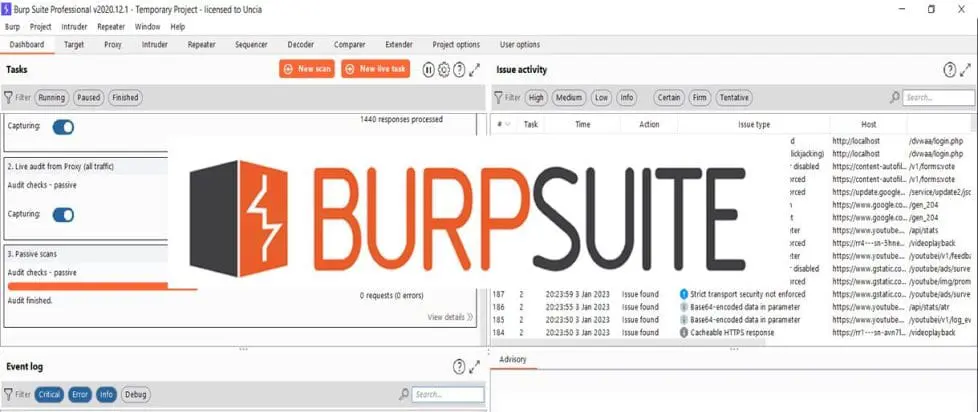978x412 pixels.
Task: Toggle Capturing for Live audit from Proxy
Action: (x=63, y=214)
